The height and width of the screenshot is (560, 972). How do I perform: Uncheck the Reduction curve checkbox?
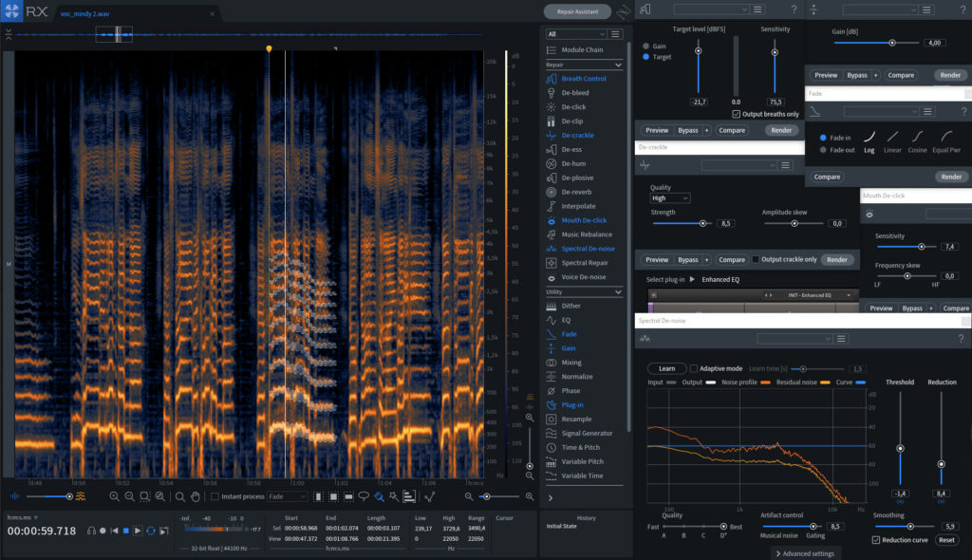(876, 540)
